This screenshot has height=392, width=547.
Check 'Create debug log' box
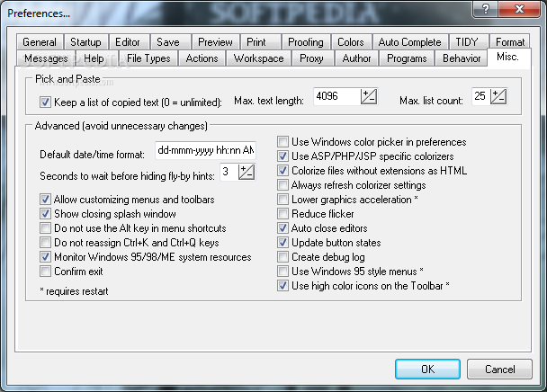coord(283,257)
